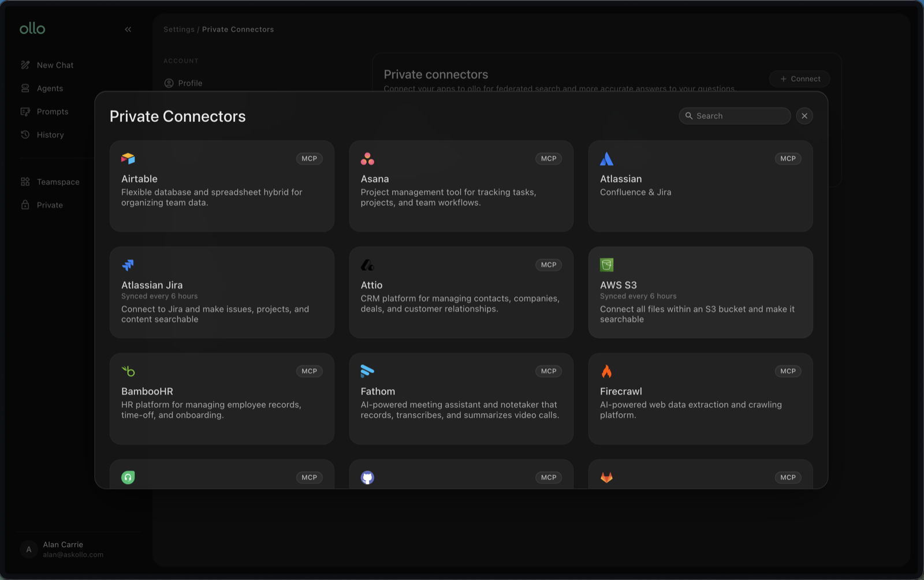924x580 pixels.
Task: Select the Atlassian Confluence & Jira description
Action: point(635,192)
